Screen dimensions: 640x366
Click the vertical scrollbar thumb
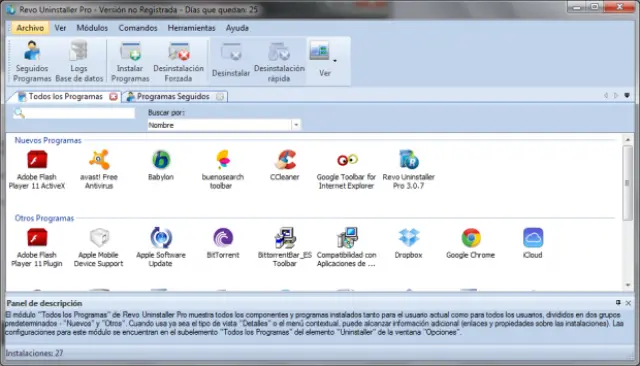tap(628, 183)
